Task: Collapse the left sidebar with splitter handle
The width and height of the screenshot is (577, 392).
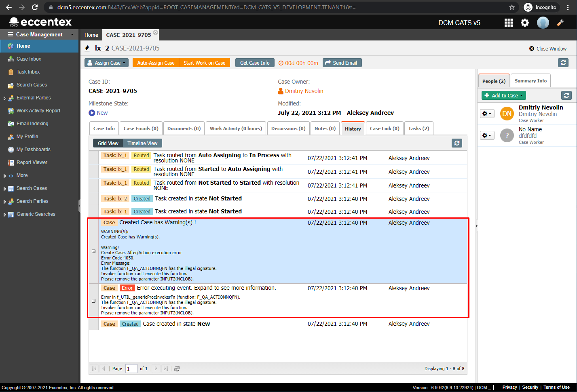Action: coord(79,206)
